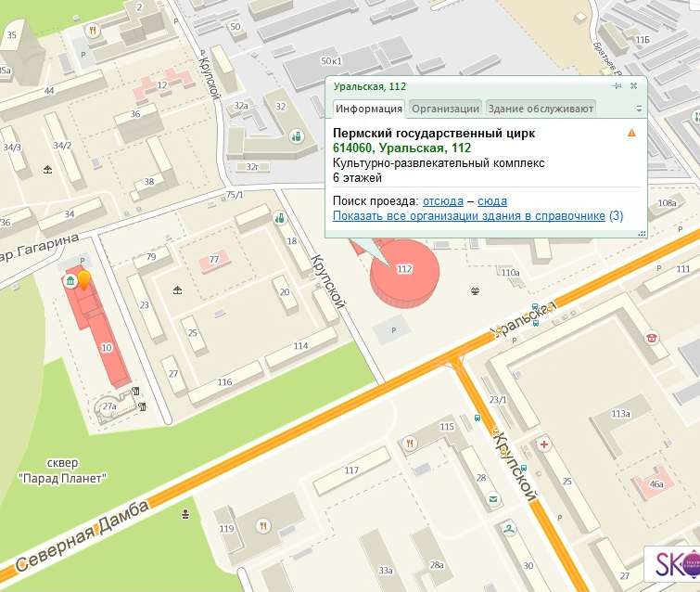The width and height of the screenshot is (700, 592).
Task: Click the bottle shop icon near building 18
Action: click(x=279, y=218)
